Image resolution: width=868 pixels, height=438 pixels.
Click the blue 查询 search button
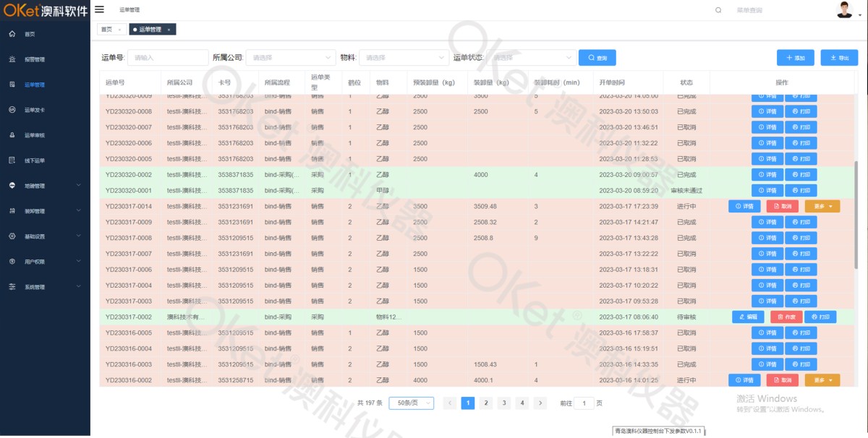(x=597, y=58)
